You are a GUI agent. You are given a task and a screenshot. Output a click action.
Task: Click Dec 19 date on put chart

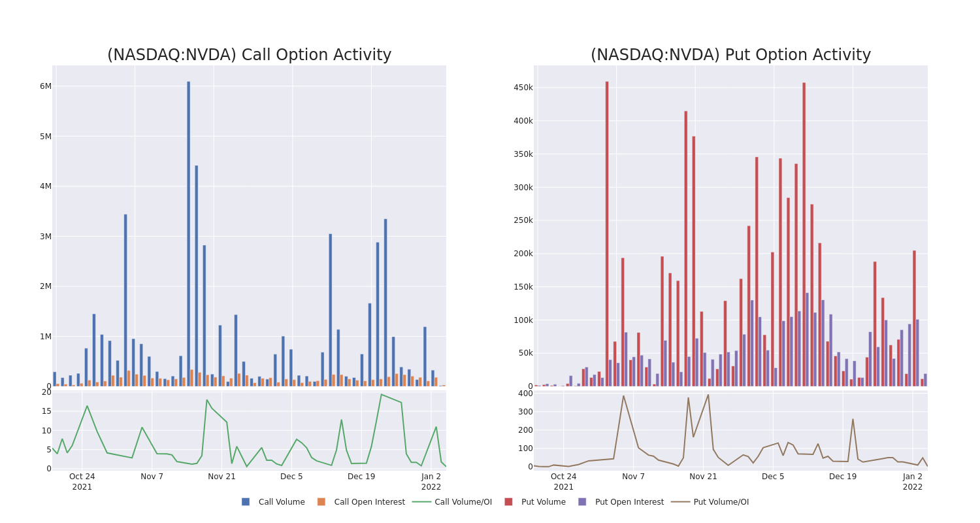843,477
